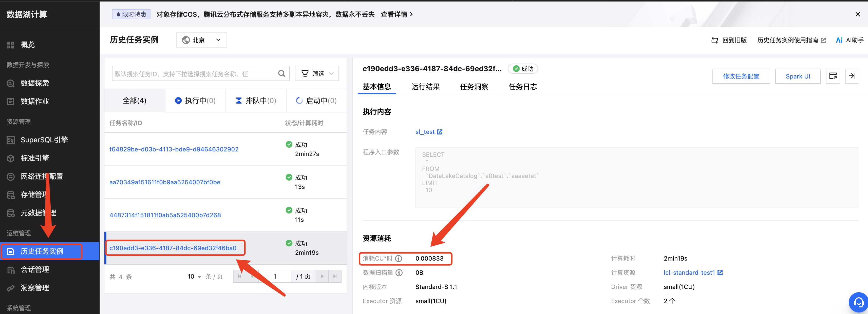Screen dimensions: 868x314
Task: Switch to the 运行结果 tab
Action: [x=425, y=87]
